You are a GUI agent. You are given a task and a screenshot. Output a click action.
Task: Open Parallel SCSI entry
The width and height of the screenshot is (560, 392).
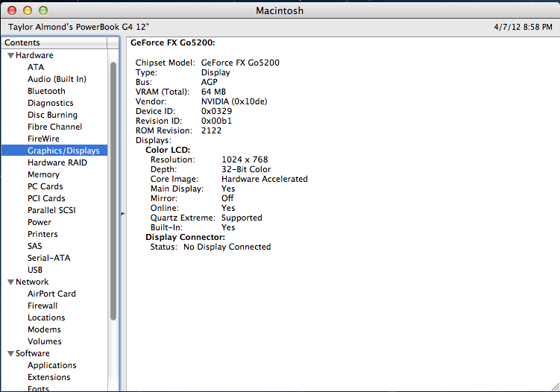pos(51,210)
